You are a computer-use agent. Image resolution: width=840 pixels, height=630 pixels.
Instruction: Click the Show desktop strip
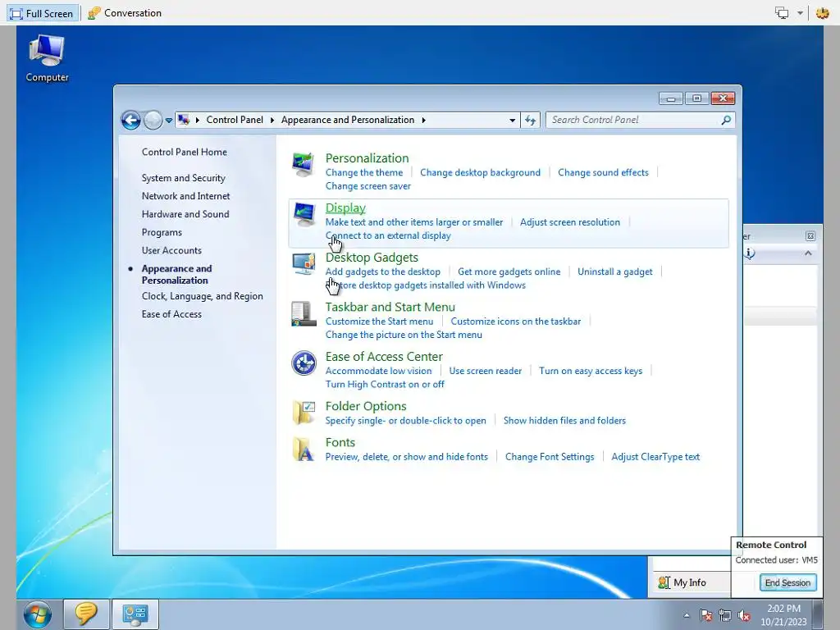pyautogui.click(x=818, y=614)
